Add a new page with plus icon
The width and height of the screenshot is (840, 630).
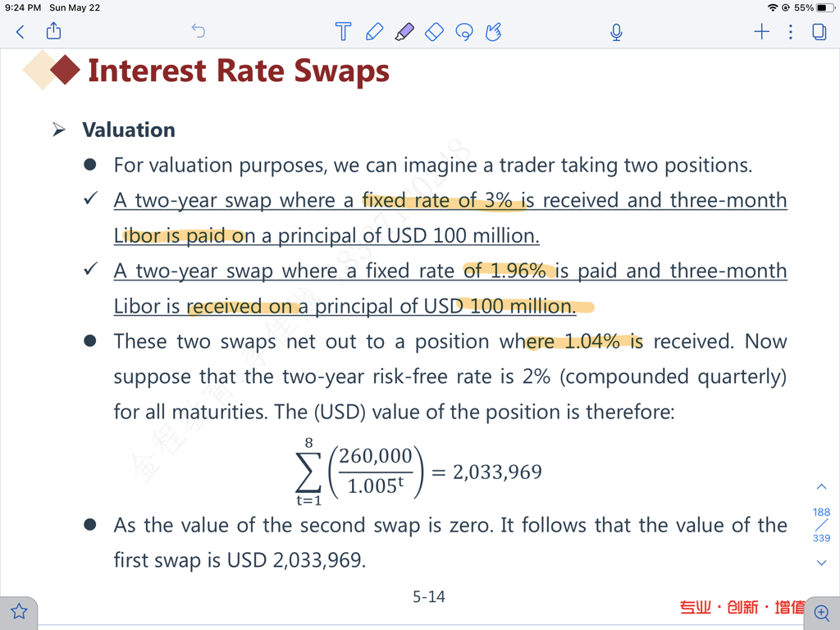(761, 32)
